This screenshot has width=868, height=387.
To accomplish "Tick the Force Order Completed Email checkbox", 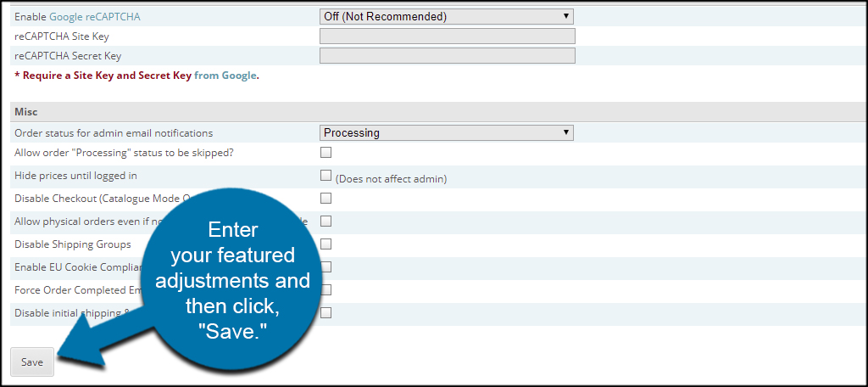I will coord(326,289).
